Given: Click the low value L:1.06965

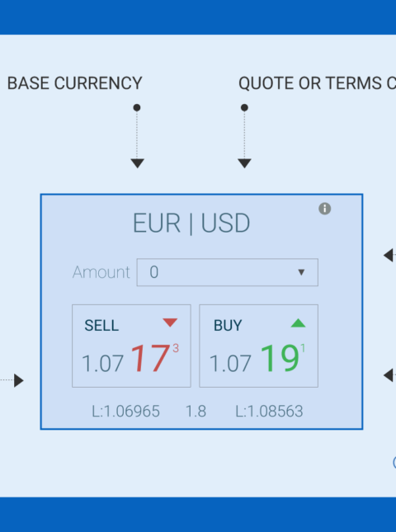Looking at the screenshot, I should pos(126,412).
